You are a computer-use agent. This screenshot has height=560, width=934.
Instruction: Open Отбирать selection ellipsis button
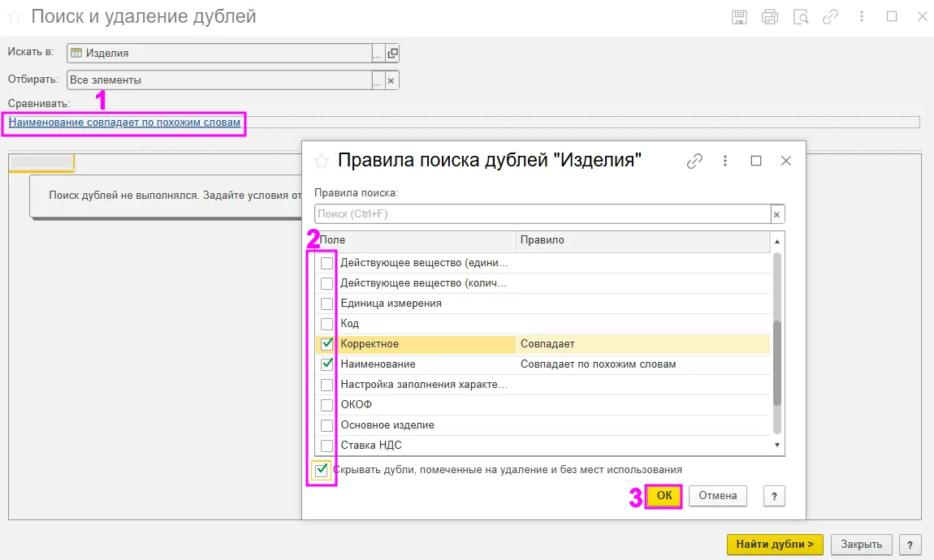point(378,80)
